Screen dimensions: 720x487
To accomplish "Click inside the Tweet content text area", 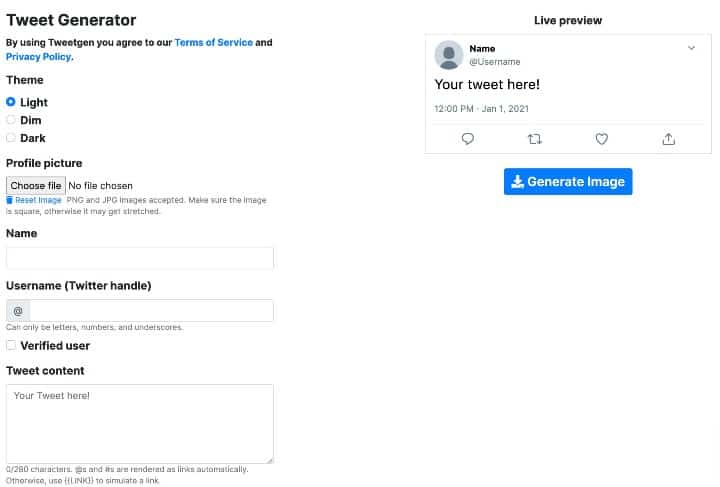I will tap(140, 424).
